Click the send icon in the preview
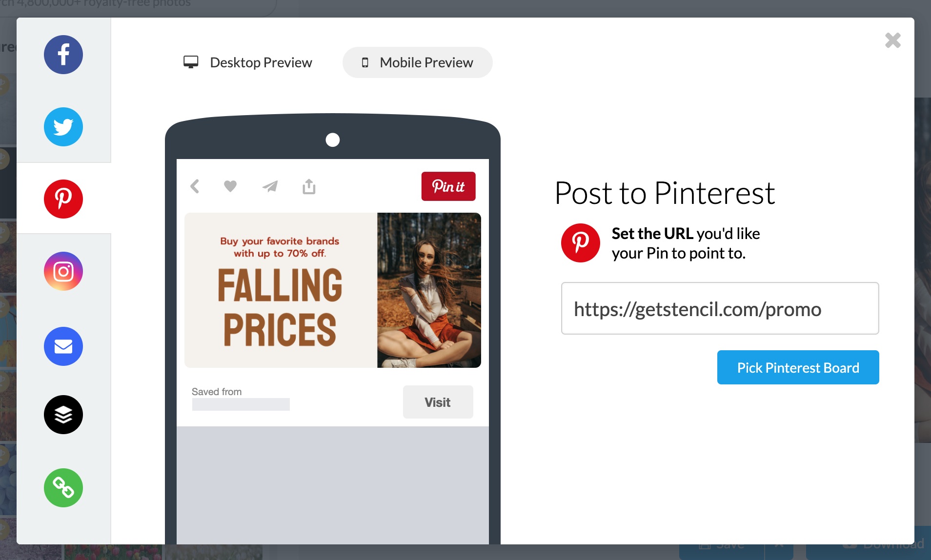Screen dimensions: 931x560 pyautogui.click(x=270, y=186)
